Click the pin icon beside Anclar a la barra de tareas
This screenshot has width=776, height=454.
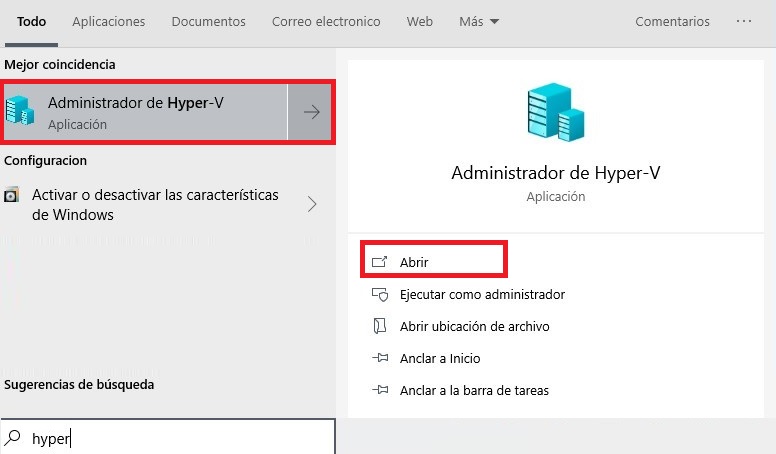[x=380, y=390]
